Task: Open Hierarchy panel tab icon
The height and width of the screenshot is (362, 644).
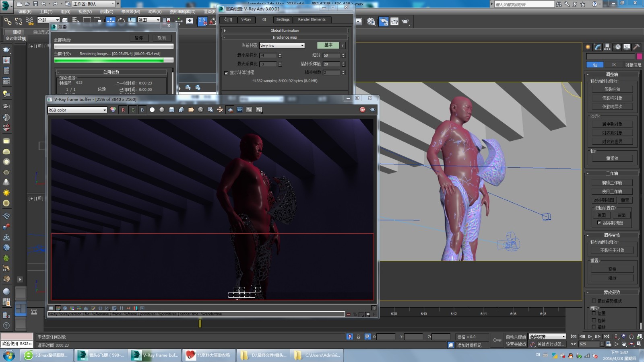Action: coord(607,47)
